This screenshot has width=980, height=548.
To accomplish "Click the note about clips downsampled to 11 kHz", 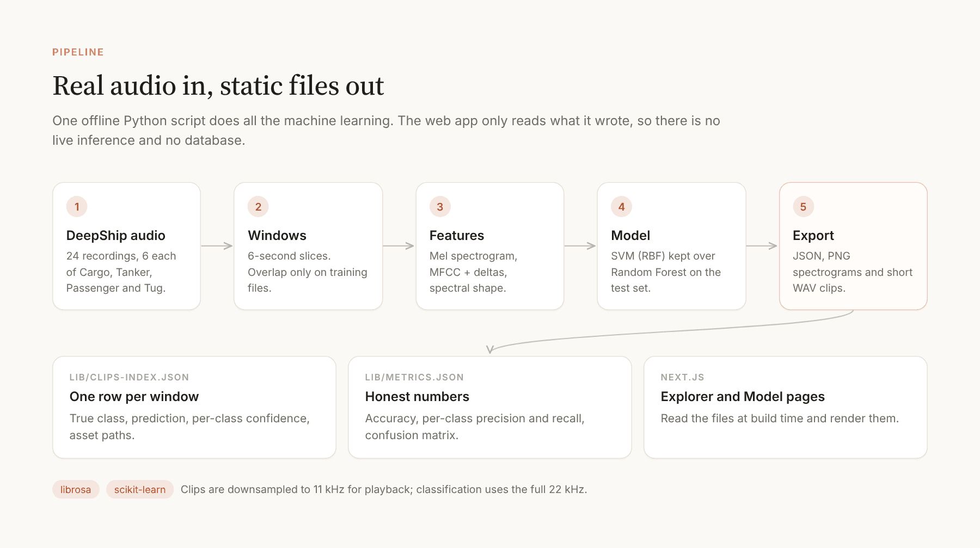I will (x=384, y=489).
